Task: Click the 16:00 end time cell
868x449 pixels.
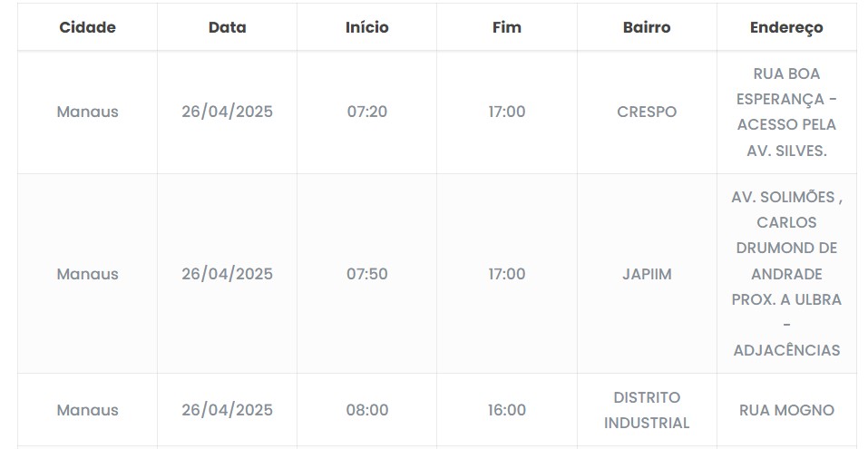Action: point(506,410)
